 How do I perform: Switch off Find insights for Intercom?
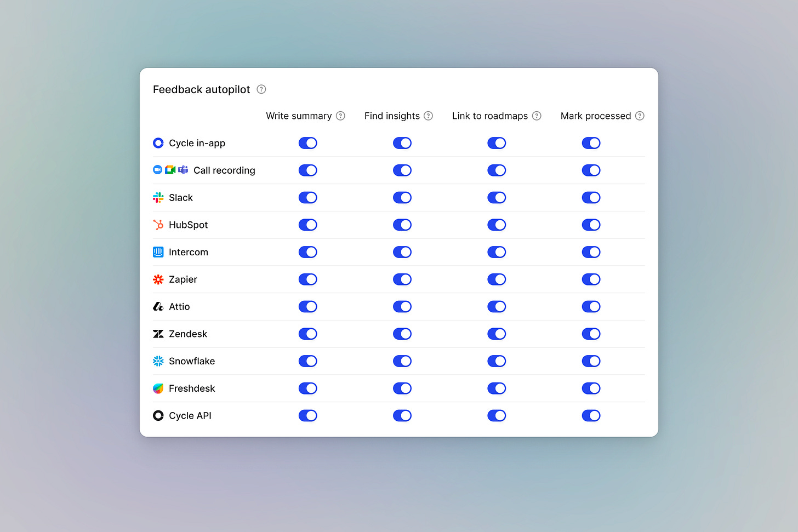pos(402,252)
